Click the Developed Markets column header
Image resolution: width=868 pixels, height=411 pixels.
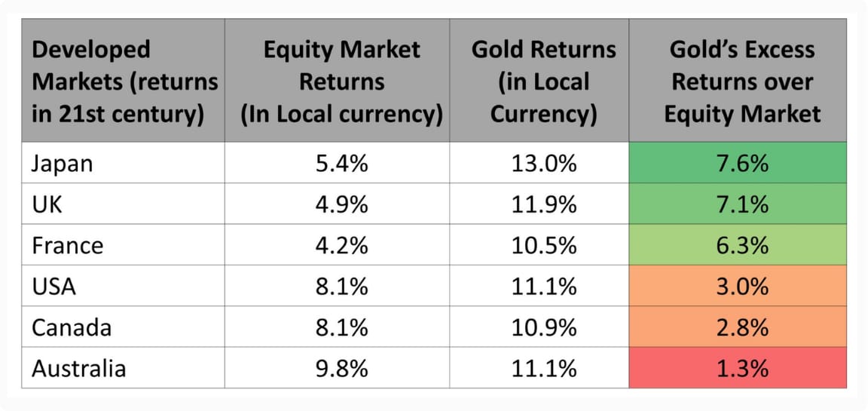pos(124,81)
